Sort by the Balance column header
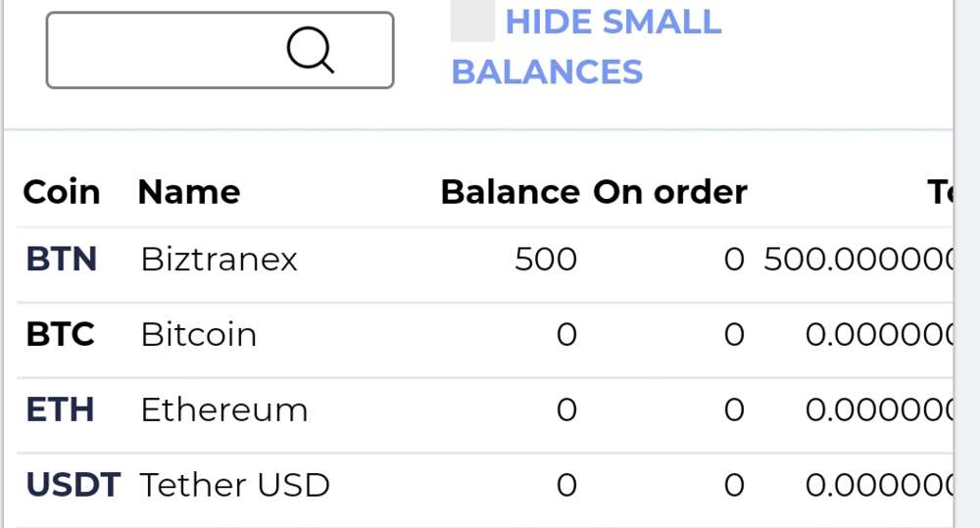The image size is (980, 528). 510,192
